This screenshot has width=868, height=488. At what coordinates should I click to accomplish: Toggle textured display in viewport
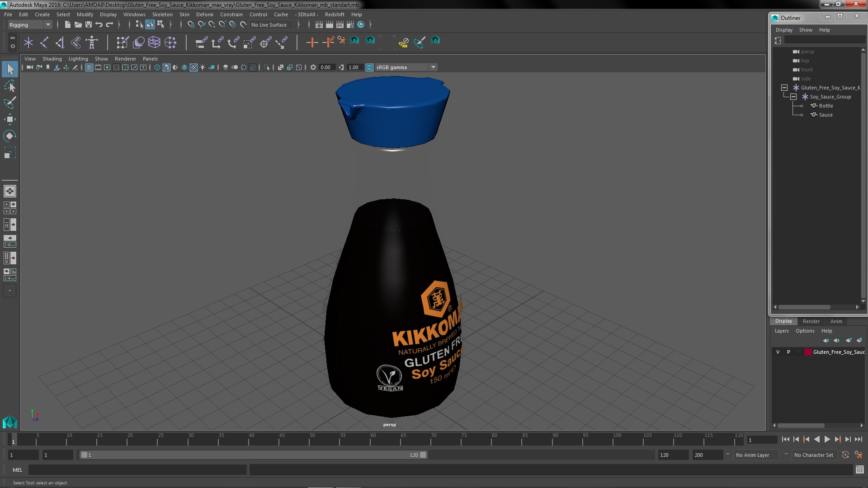click(x=193, y=67)
